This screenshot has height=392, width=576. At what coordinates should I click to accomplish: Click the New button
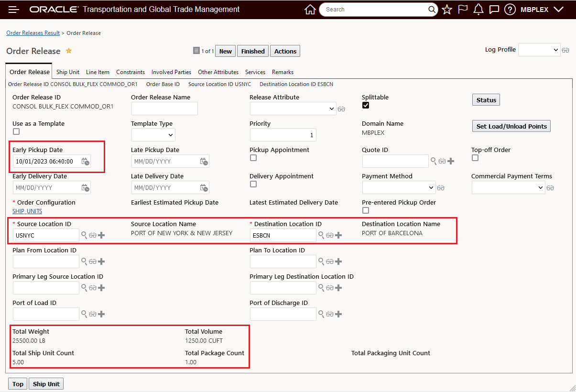(226, 51)
